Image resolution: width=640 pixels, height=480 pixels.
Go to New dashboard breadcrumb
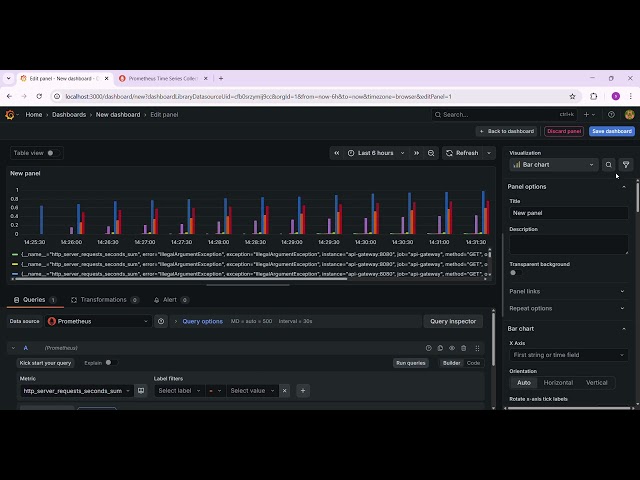(x=118, y=115)
